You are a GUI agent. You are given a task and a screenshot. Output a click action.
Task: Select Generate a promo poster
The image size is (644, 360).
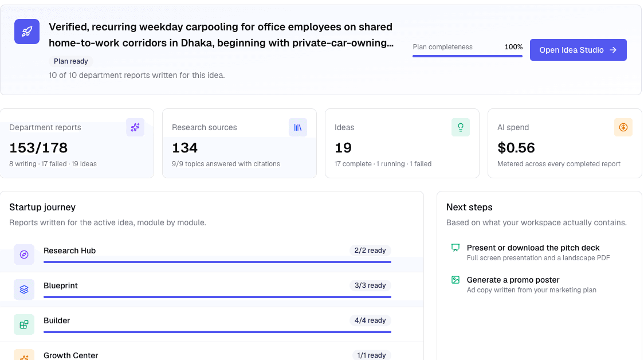(x=539, y=284)
